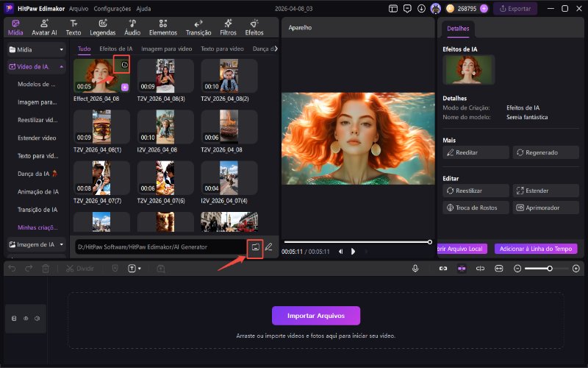Image resolution: width=588 pixels, height=368 pixels.
Task: Expand the Mídia sidebar dropdown
Action: (x=62, y=50)
